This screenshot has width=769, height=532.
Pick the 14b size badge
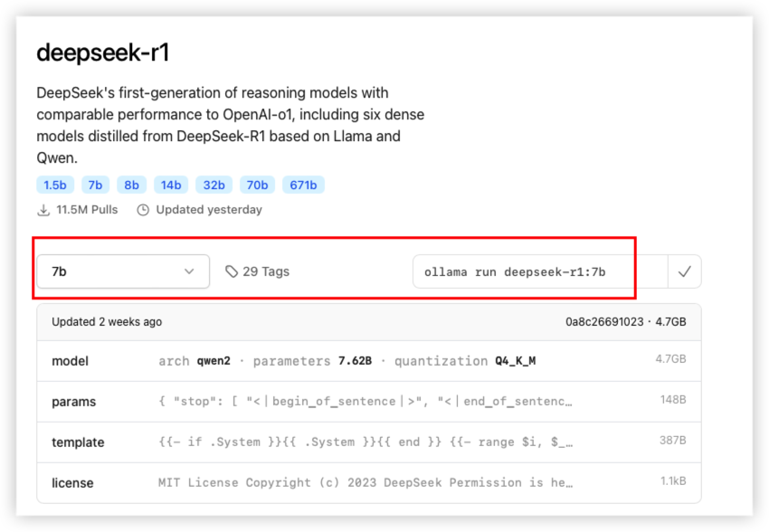coord(171,185)
